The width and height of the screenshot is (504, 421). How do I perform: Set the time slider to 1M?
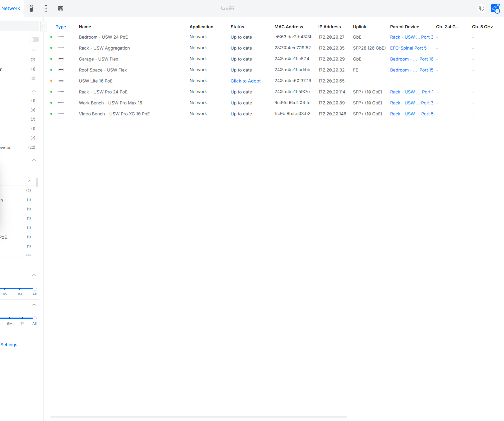20,289
